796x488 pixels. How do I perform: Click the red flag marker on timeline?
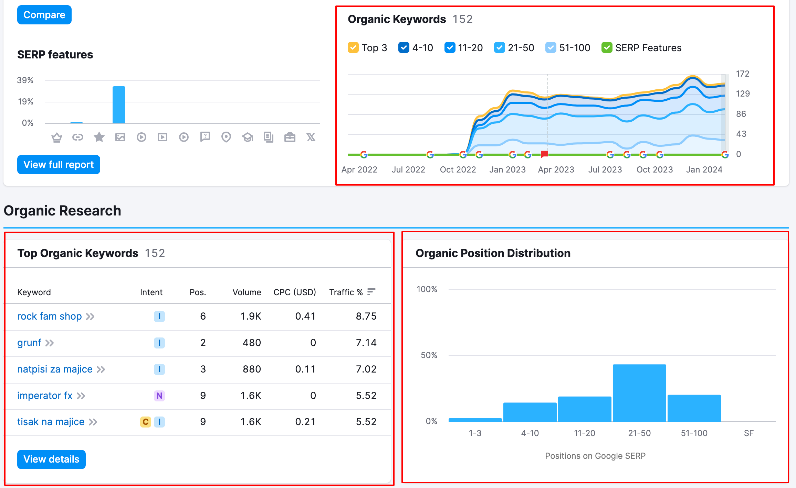(544, 154)
